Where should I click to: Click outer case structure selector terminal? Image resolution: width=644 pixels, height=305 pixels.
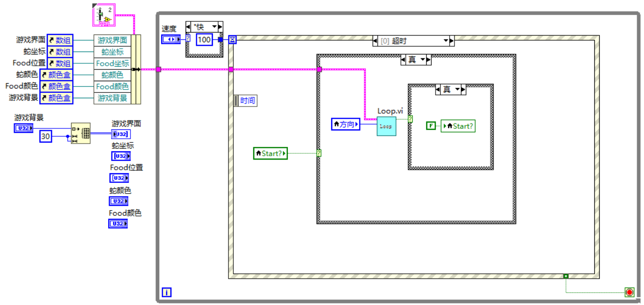(x=319, y=153)
